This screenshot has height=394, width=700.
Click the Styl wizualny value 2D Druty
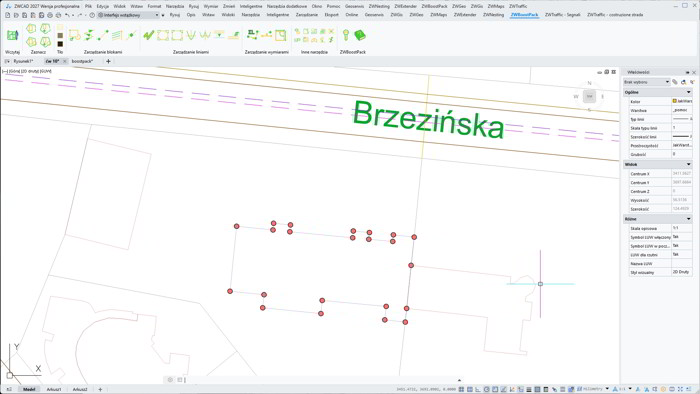coord(682,272)
